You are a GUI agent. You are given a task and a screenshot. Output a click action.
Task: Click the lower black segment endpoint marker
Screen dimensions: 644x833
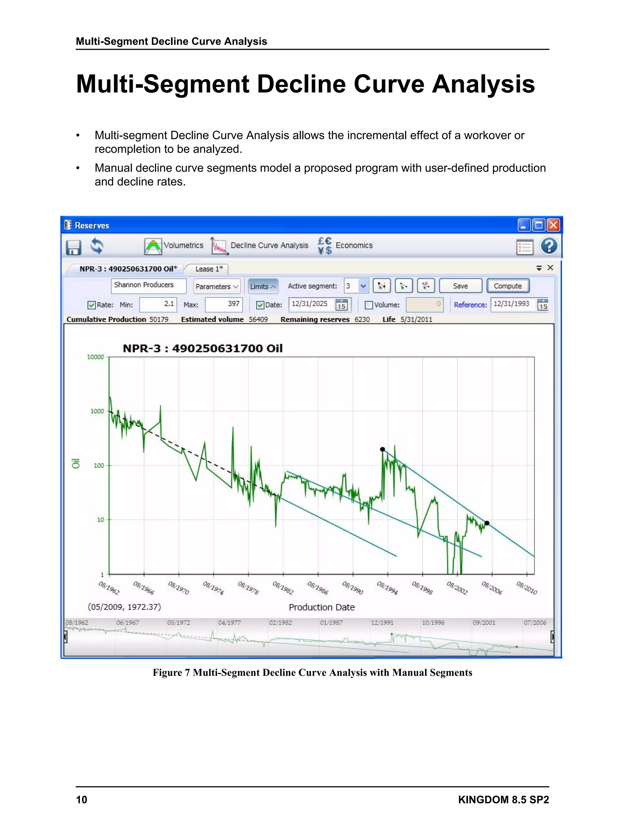point(487,523)
